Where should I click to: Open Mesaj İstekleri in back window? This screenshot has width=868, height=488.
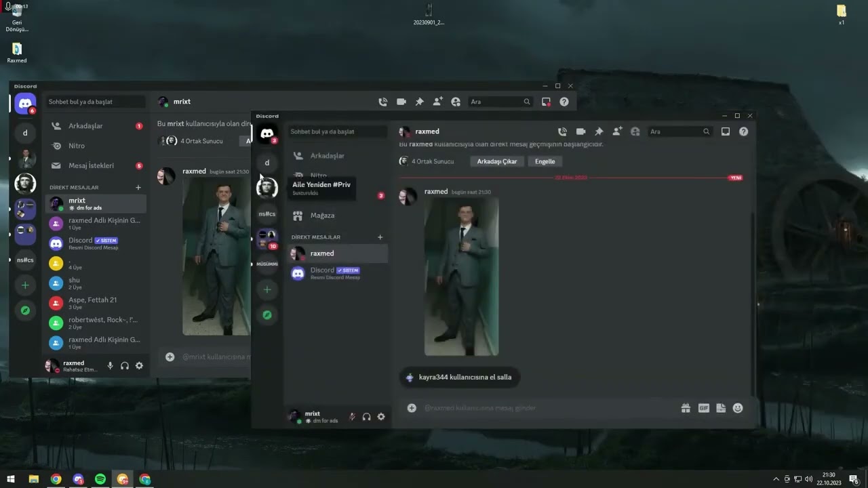coord(96,165)
